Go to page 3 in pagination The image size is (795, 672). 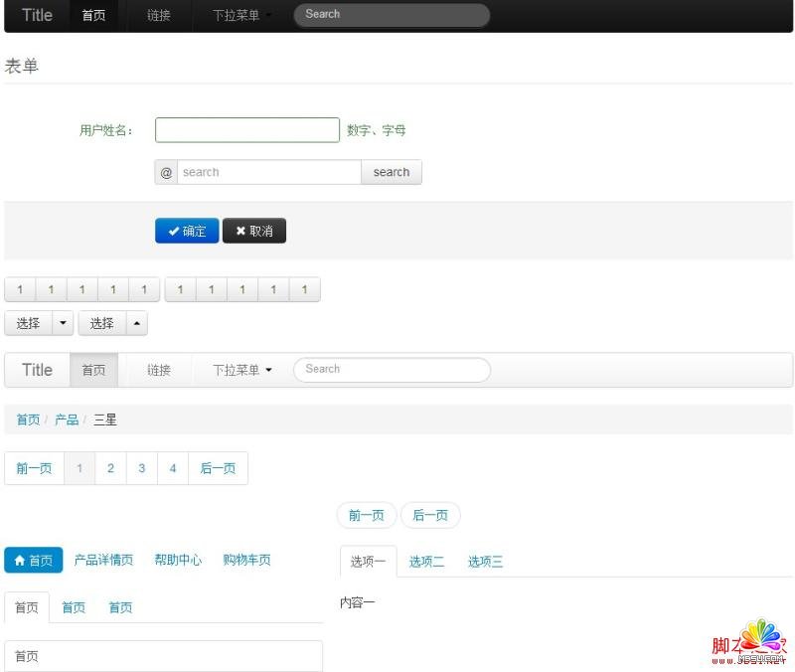(x=142, y=468)
